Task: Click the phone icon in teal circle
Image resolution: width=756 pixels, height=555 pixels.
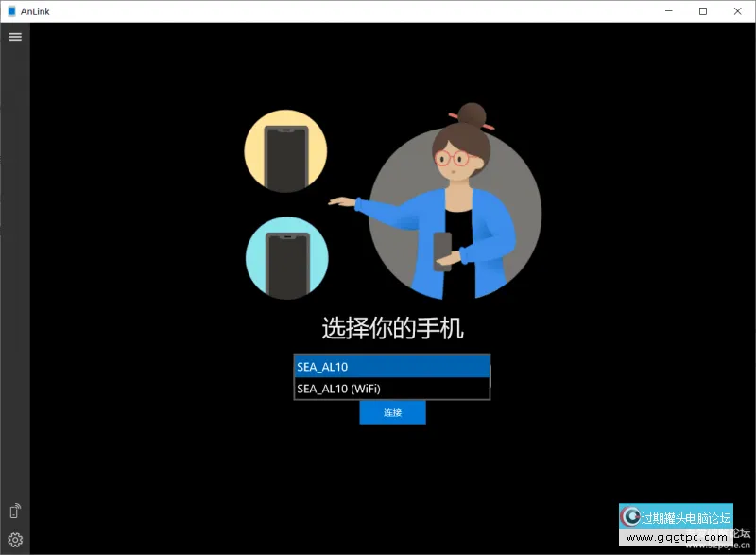Action: [285, 258]
